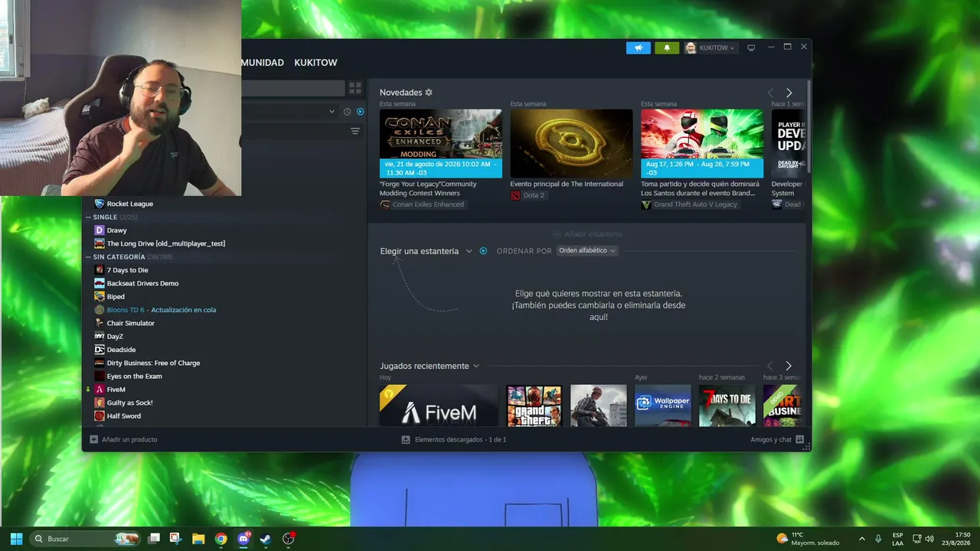This screenshot has height=551, width=980.
Task: Open the Dota 2 game tag
Action: 528,196
